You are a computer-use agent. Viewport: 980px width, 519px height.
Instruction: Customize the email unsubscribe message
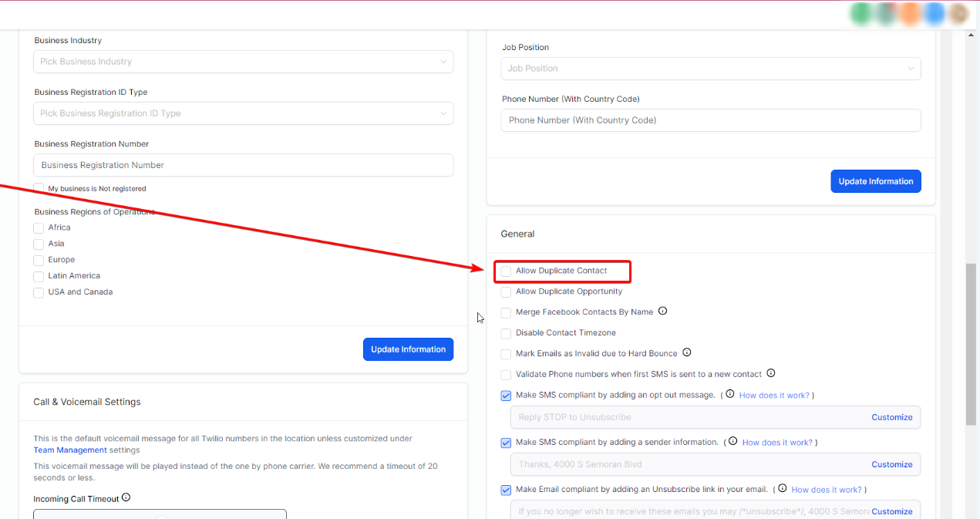[x=892, y=511]
